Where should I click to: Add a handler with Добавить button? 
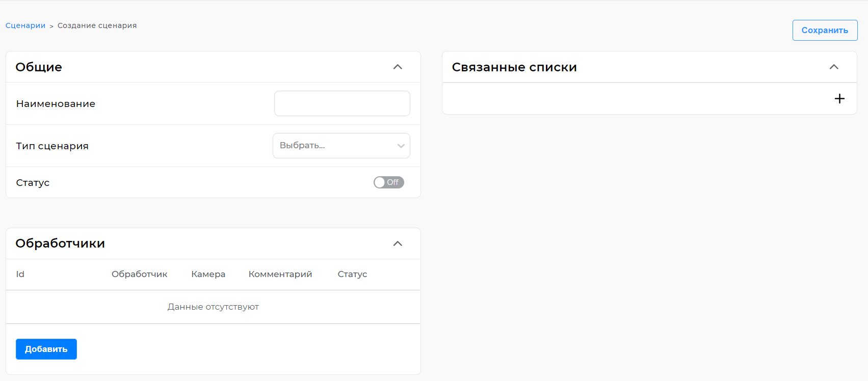click(x=46, y=349)
